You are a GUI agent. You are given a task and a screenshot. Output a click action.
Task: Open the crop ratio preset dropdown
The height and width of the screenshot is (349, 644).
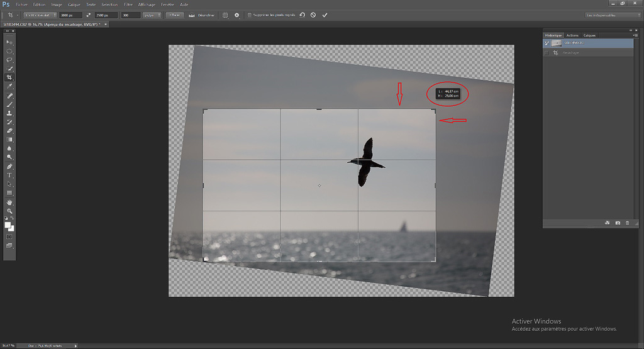coord(40,15)
